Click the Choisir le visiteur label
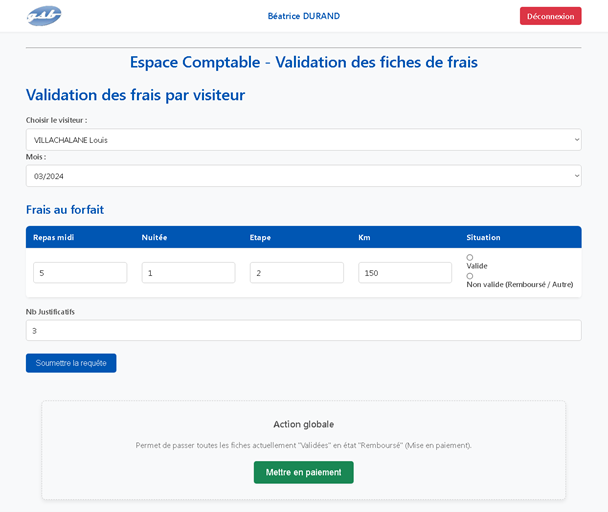 click(56, 120)
